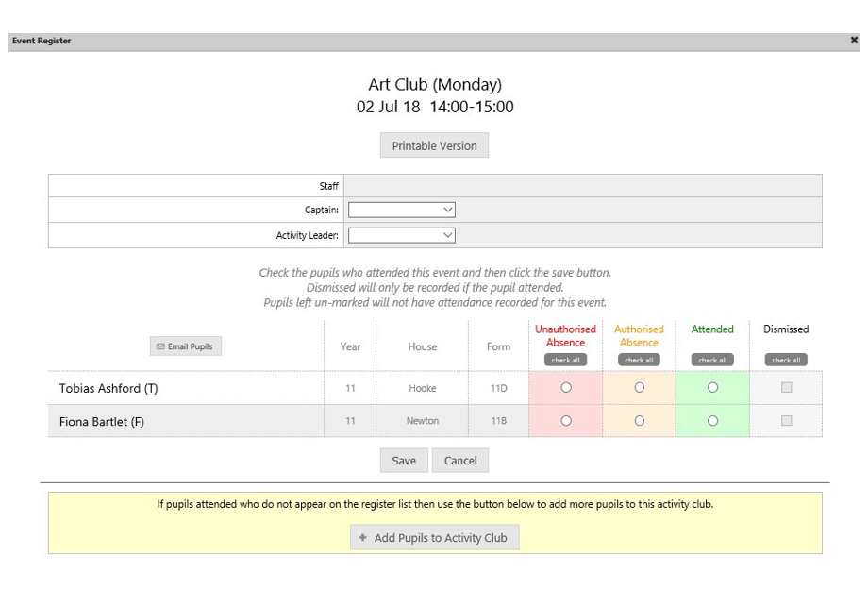Mark Fiona Bartlet as attended

tap(713, 421)
